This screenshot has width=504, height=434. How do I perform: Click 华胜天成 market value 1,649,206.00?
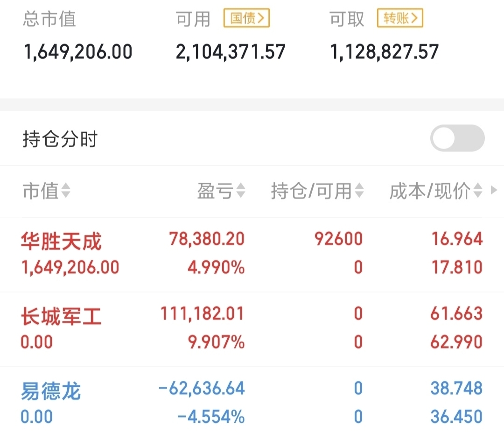tap(70, 267)
